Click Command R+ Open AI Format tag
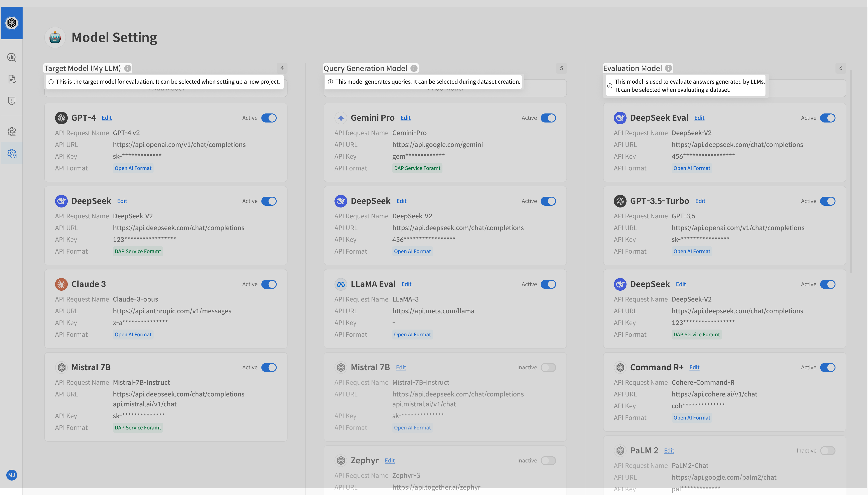Screen dimensions: 868x495 pos(692,418)
